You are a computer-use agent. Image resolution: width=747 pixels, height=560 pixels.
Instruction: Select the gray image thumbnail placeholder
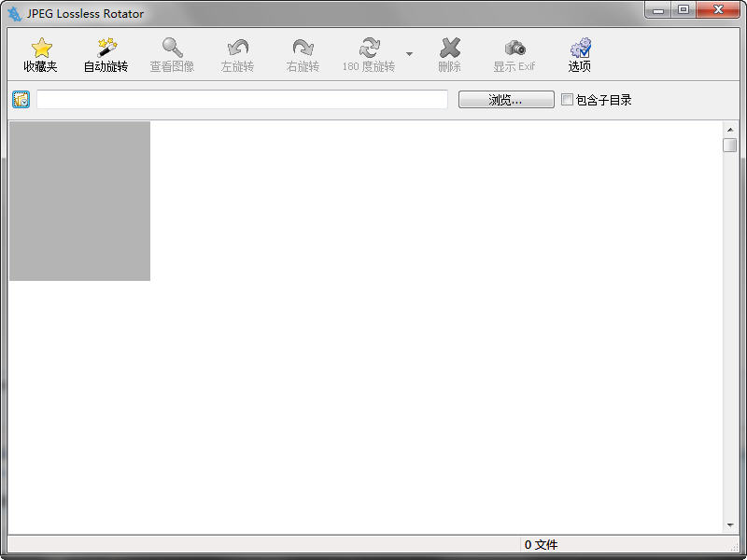tap(80, 201)
